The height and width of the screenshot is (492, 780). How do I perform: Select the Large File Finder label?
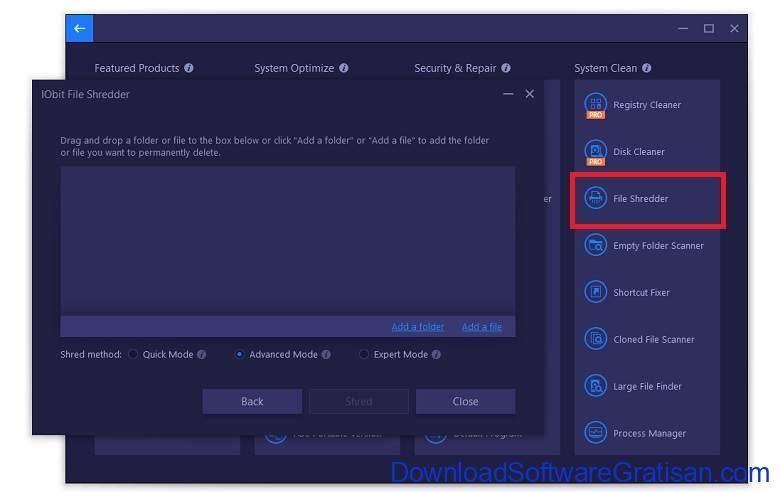[x=647, y=386]
